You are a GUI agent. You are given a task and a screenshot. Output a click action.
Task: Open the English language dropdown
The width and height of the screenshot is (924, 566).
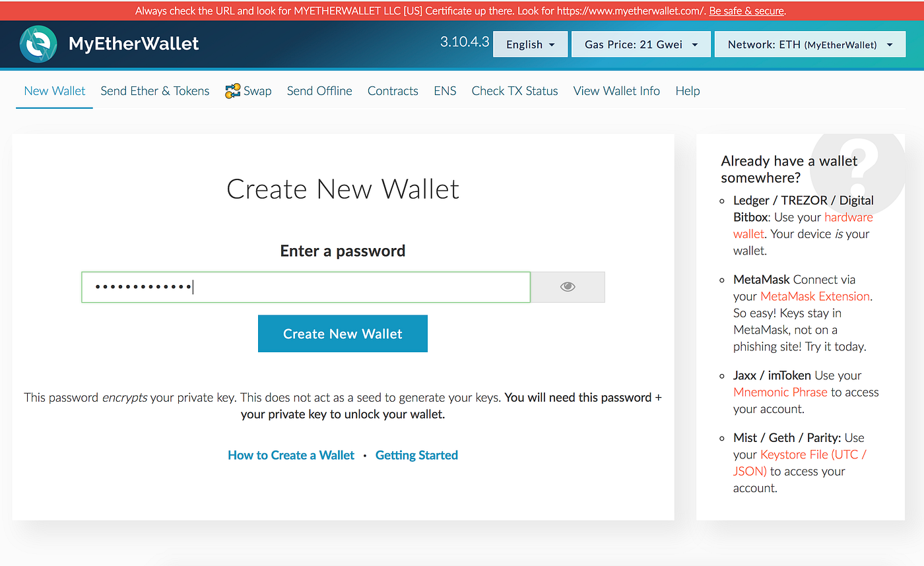[x=531, y=44]
